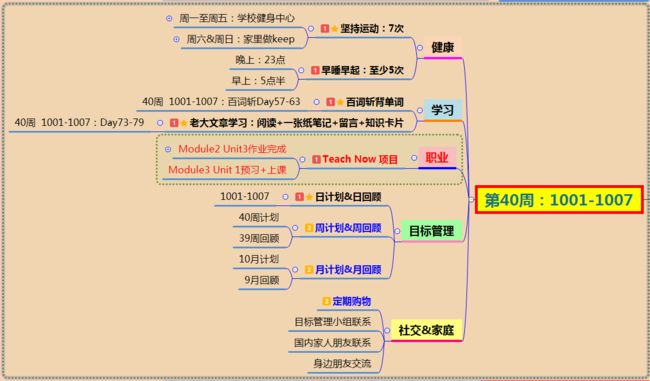Image resolution: width=650 pixels, height=381 pixels.
Task: Click text 周六&周日：家里做keep
Action: point(241,39)
